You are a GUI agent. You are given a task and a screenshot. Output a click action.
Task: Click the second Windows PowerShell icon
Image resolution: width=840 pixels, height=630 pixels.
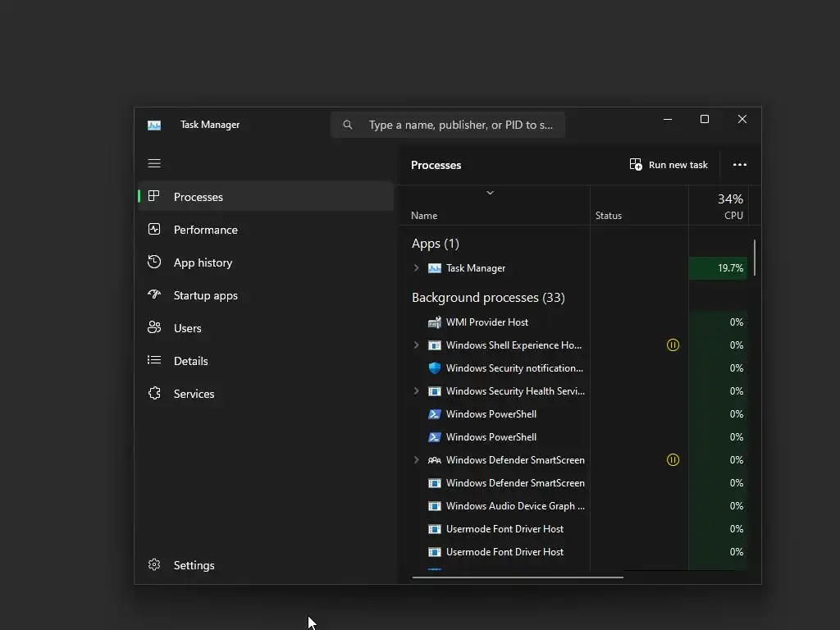pyautogui.click(x=435, y=437)
